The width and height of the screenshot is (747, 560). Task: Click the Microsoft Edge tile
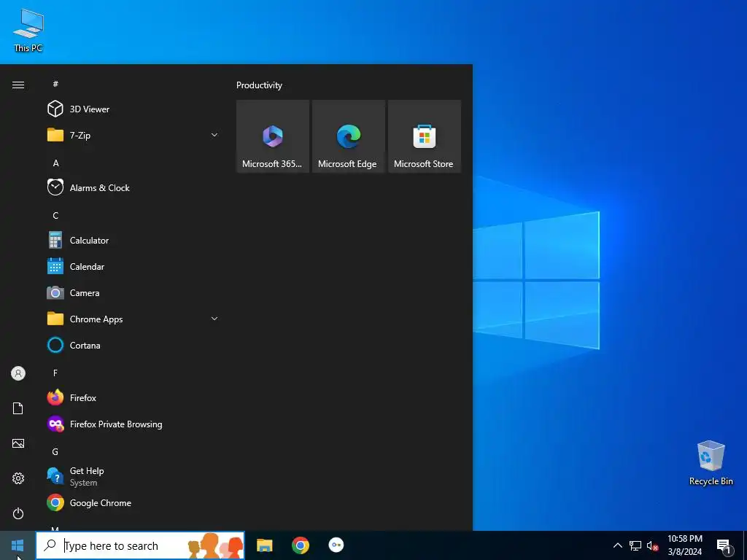pos(348,136)
